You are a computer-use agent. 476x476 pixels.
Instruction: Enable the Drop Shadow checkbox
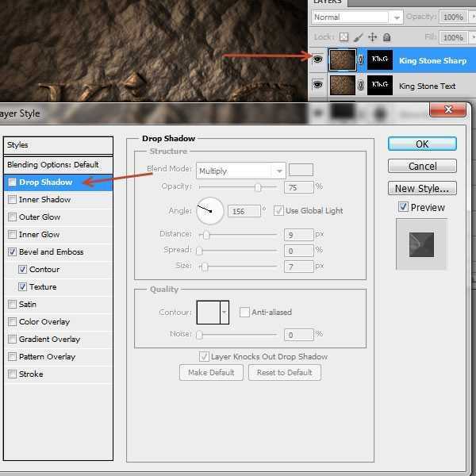(x=12, y=182)
